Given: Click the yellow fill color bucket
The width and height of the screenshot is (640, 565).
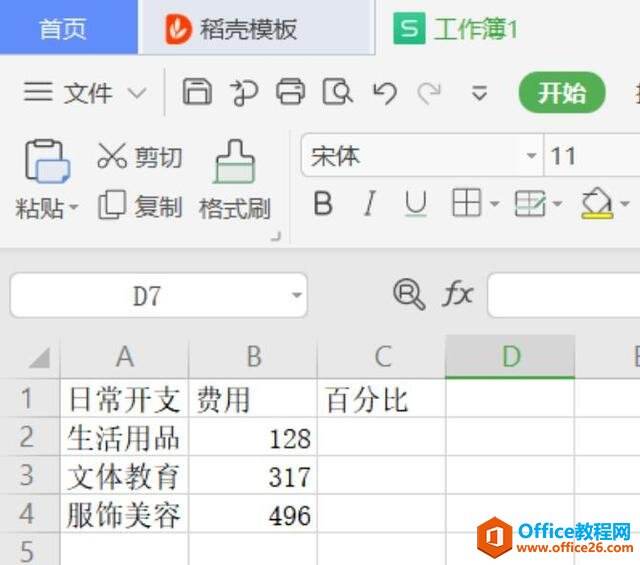Looking at the screenshot, I should (x=597, y=203).
